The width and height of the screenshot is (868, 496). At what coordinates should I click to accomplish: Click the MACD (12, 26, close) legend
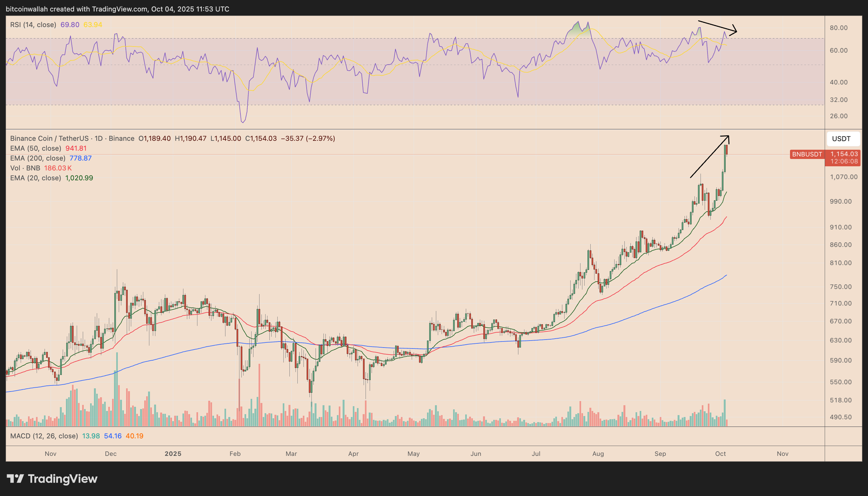44,436
